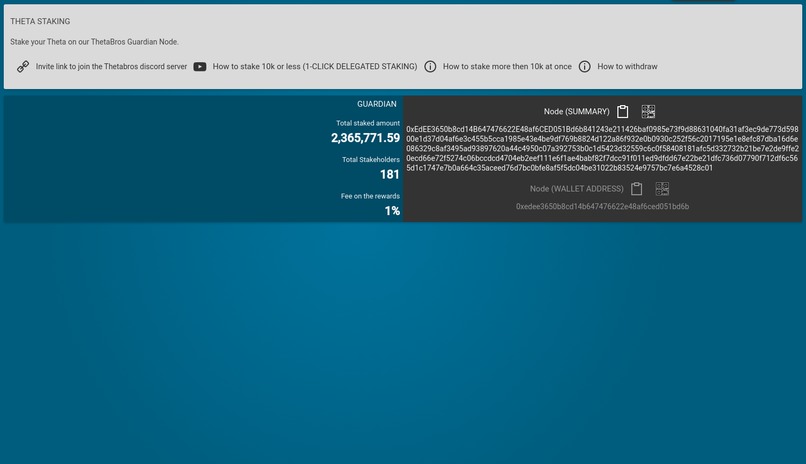Copy Node WALLET ADDRESS with clipboard icon
The height and width of the screenshot is (464, 806).
(636, 189)
